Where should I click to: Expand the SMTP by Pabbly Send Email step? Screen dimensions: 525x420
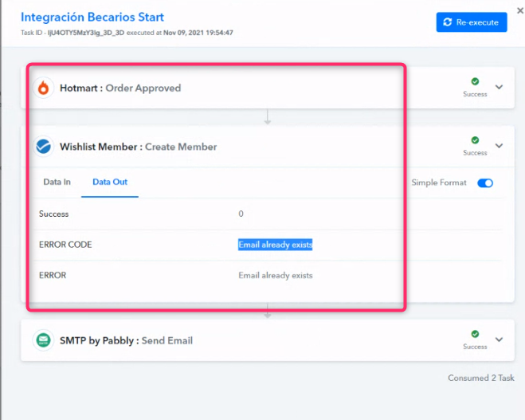point(499,340)
